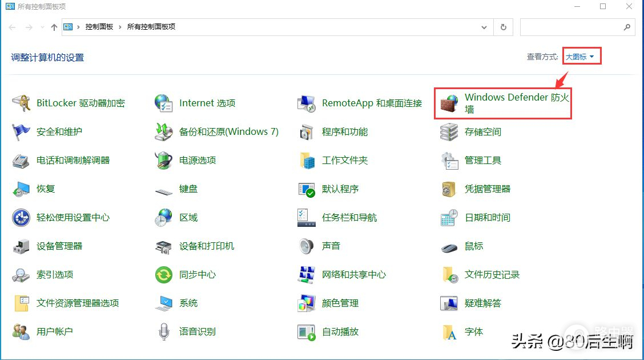The height and width of the screenshot is (360, 644).
Task: Open 工作文件夹 icon
Action: (307, 160)
